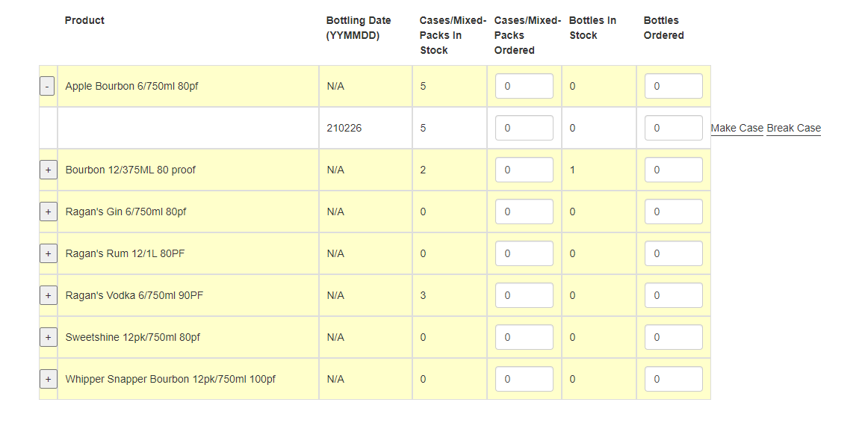The height and width of the screenshot is (429, 868).
Task: Expand Ragan's Gin 6/750ml row
Action: [48, 212]
